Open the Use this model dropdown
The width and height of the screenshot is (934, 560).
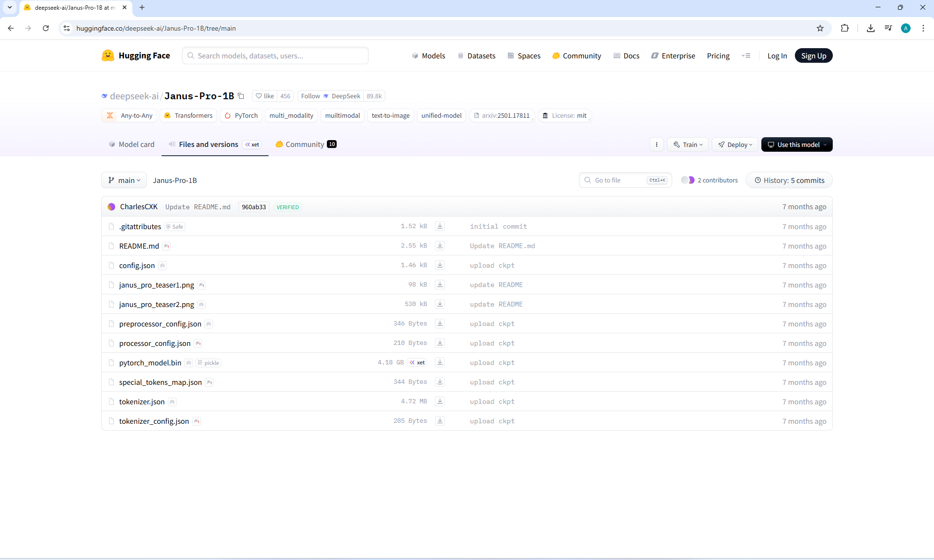pos(797,145)
